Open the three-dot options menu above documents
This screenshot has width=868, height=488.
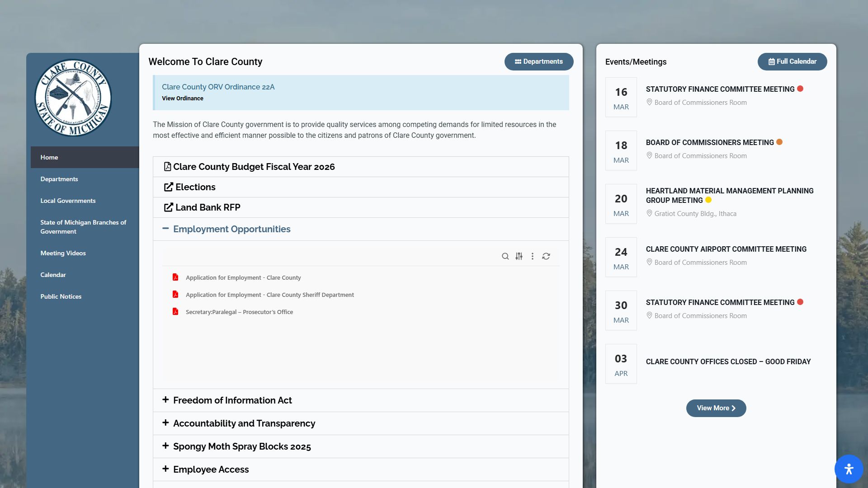point(533,256)
